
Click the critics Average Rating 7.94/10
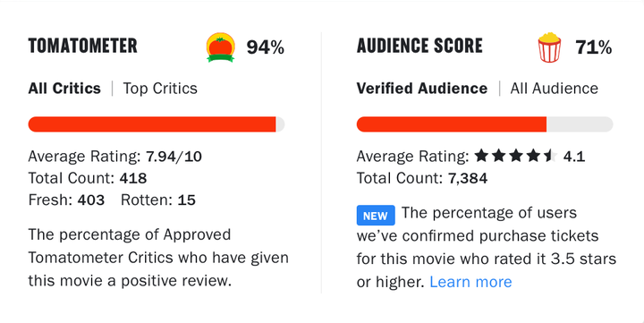click(x=174, y=157)
